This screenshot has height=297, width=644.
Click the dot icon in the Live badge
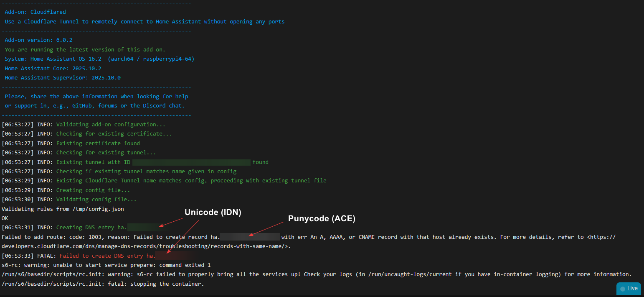(x=623, y=289)
